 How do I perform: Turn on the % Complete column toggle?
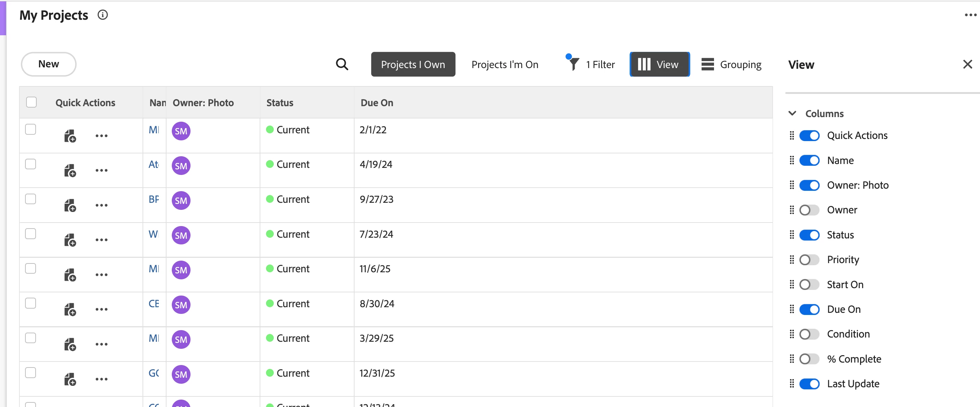pos(809,359)
